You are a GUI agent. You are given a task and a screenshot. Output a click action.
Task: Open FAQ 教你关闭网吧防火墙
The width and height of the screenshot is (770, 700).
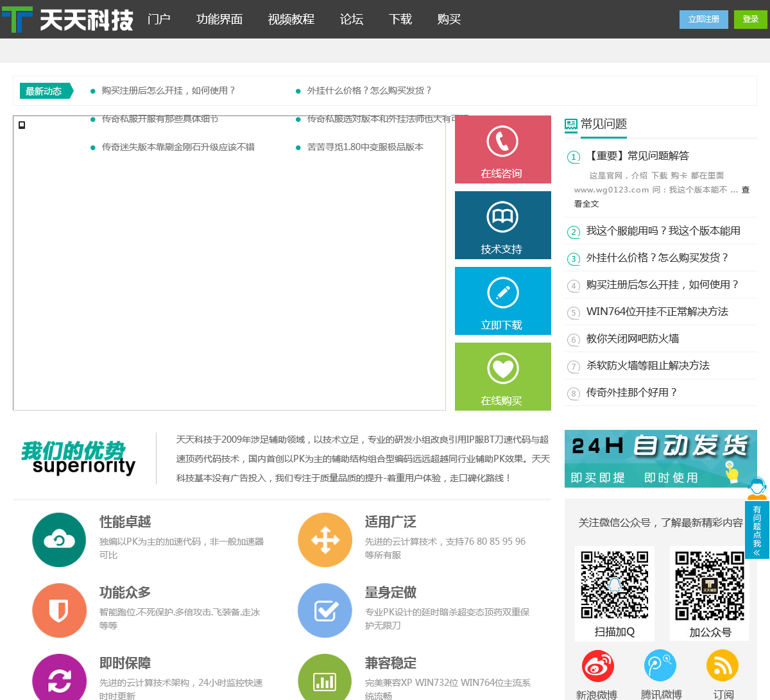click(x=633, y=339)
